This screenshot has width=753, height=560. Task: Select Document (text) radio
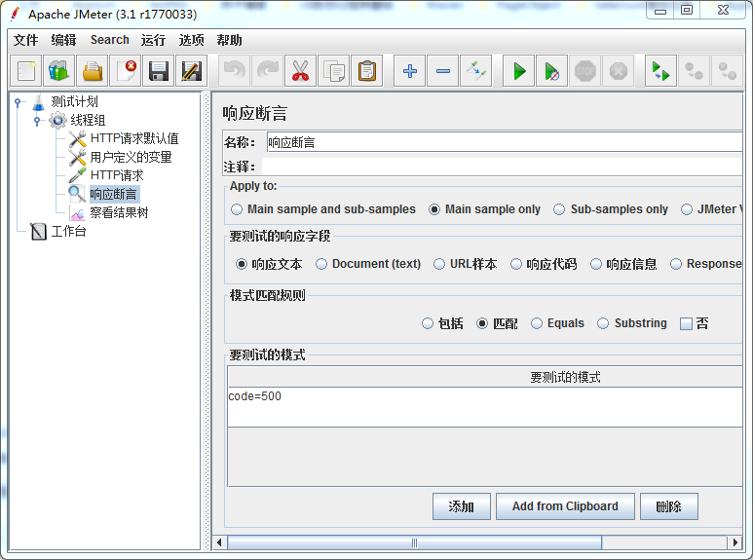(x=368, y=264)
